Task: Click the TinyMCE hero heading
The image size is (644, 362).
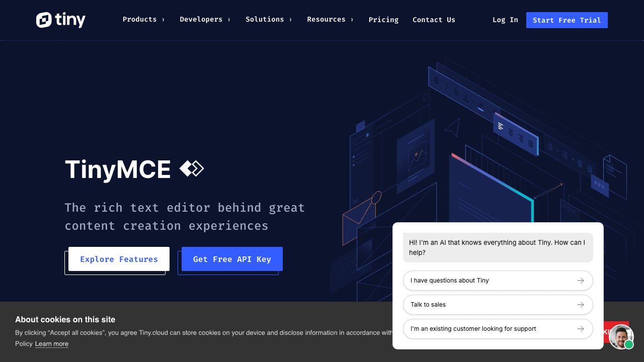Action: tap(118, 169)
